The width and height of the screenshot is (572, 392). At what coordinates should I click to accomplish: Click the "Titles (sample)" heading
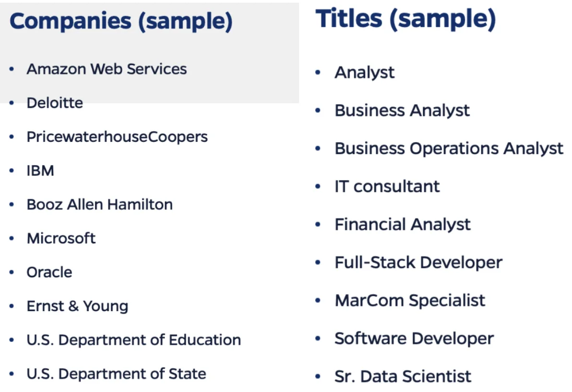pyautogui.click(x=406, y=19)
